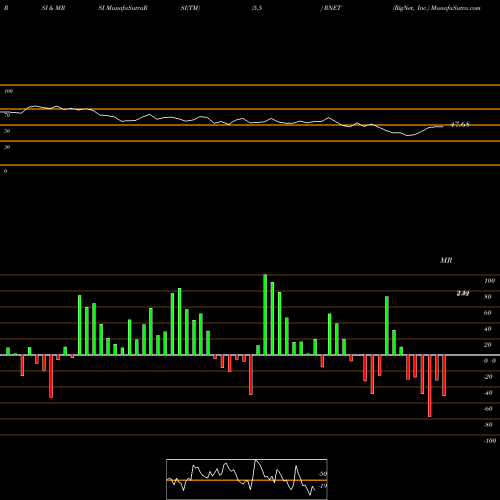Click the 59 label in mini chart
This screenshot has width=500, height=500.
coord(322,474)
